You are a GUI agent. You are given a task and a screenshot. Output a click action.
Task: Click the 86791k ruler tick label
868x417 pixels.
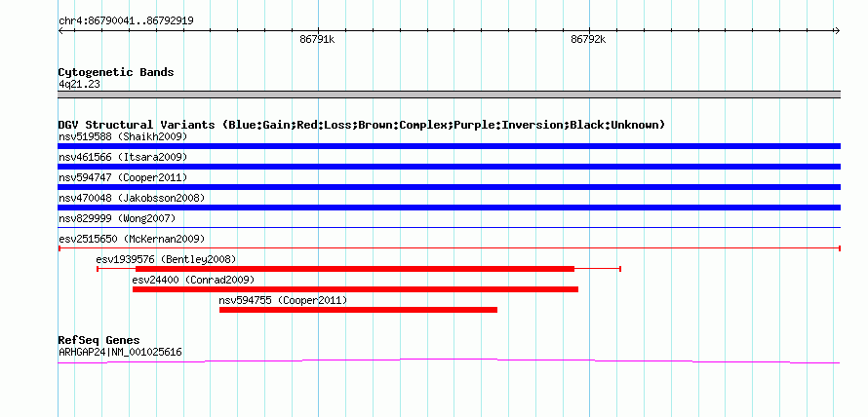[317, 39]
